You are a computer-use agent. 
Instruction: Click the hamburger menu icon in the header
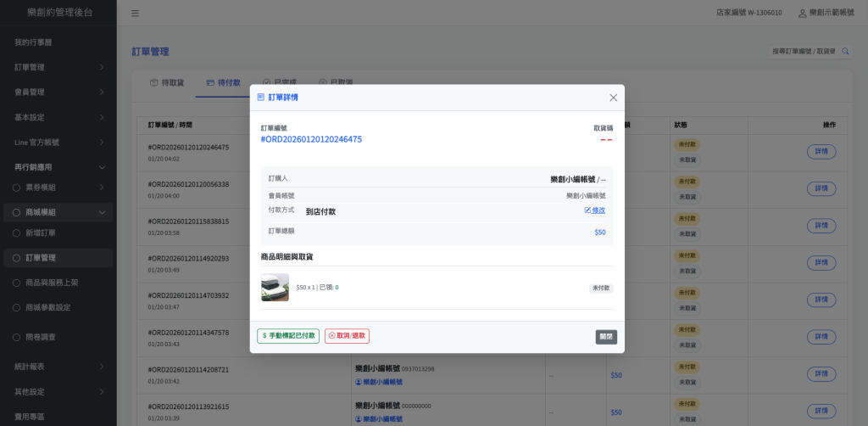[x=136, y=14]
